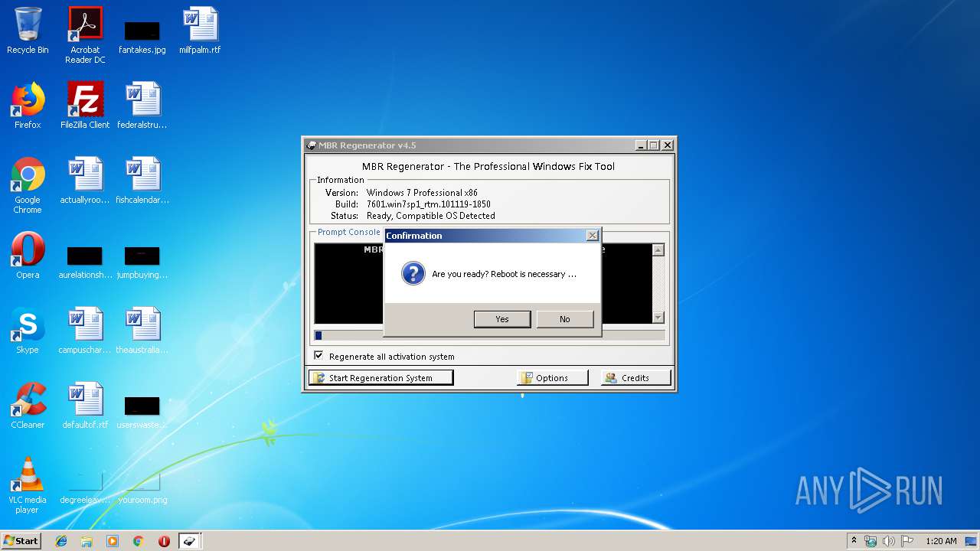The image size is (980, 551).
Task: Select the milfpalm.rtf document icon
Action: pyautogui.click(x=200, y=31)
